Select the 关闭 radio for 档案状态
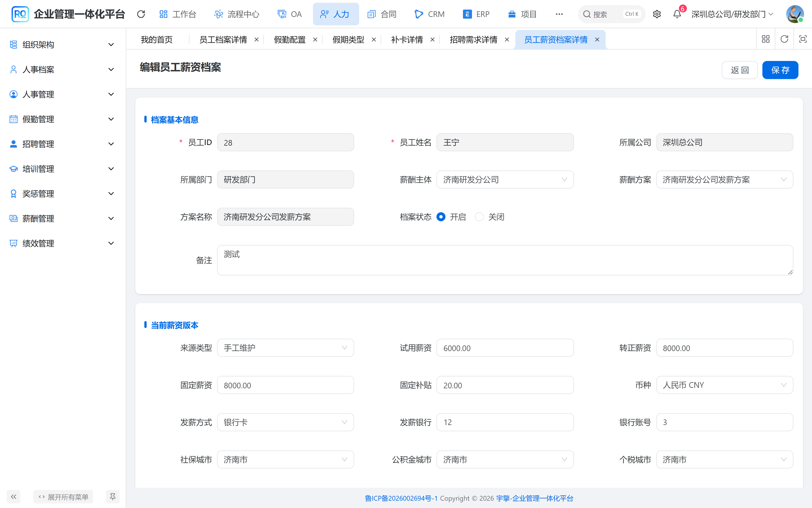The height and width of the screenshot is (508, 812). 479,217
